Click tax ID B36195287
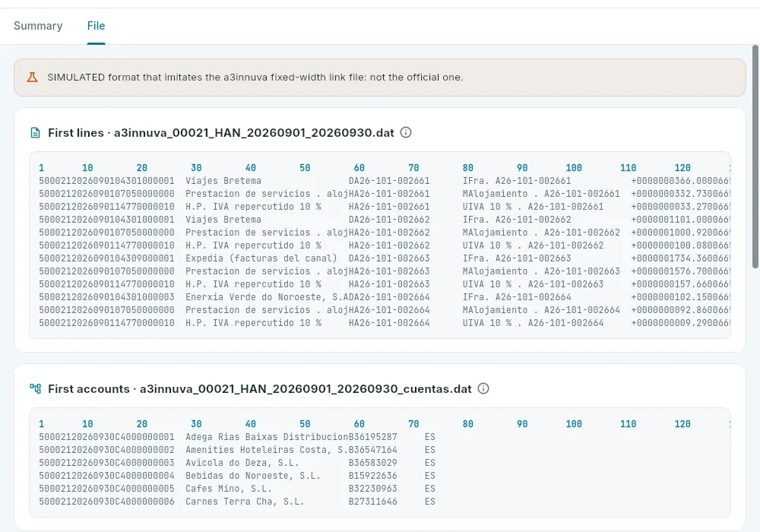760x532 pixels. click(372, 437)
